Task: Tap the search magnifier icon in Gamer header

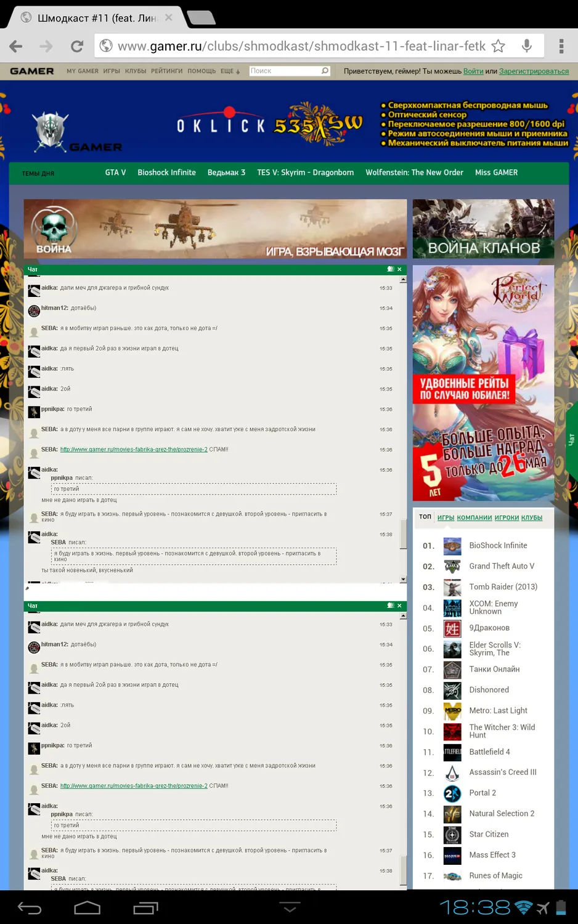Action: 325,71
